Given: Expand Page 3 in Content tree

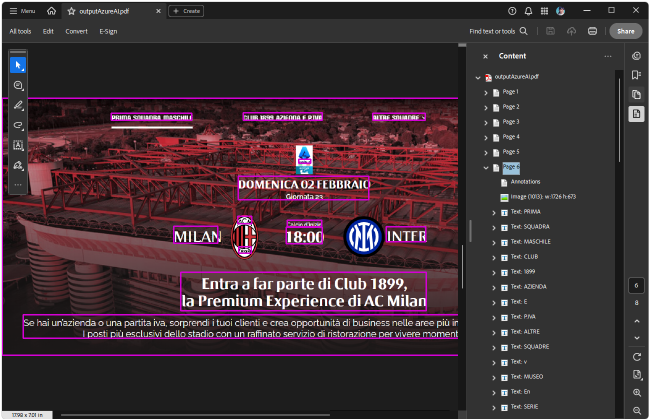Looking at the screenshot, I should 486,123.
